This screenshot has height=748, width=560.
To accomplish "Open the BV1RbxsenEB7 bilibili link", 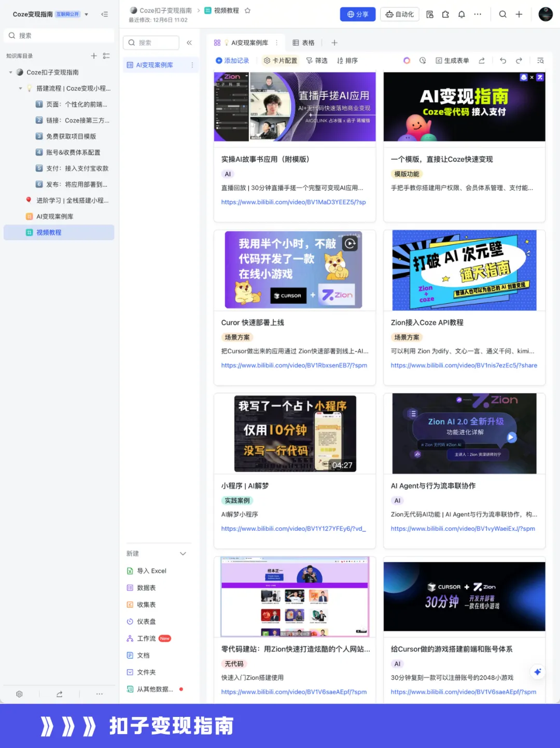I will tap(294, 366).
